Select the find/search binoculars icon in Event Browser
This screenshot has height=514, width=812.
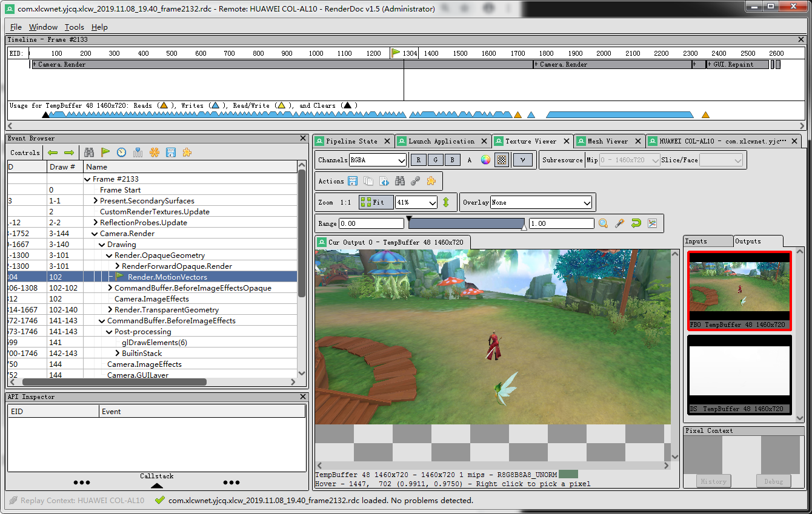[88, 153]
